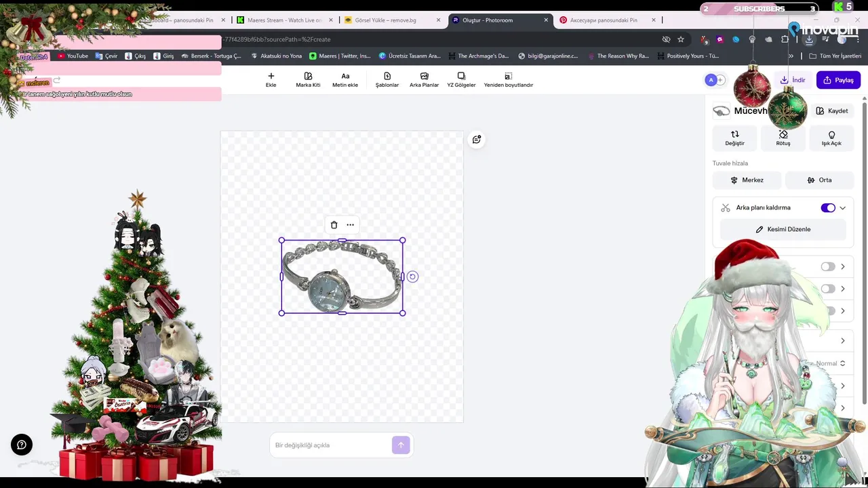Open the browser extensions puzzle icon
This screenshot has height=488, width=868.
(785, 39)
